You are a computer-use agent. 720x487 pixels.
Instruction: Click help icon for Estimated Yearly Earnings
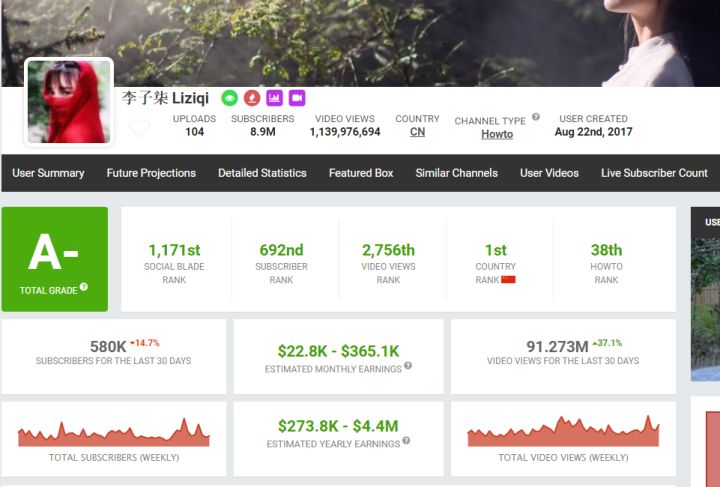point(406,441)
